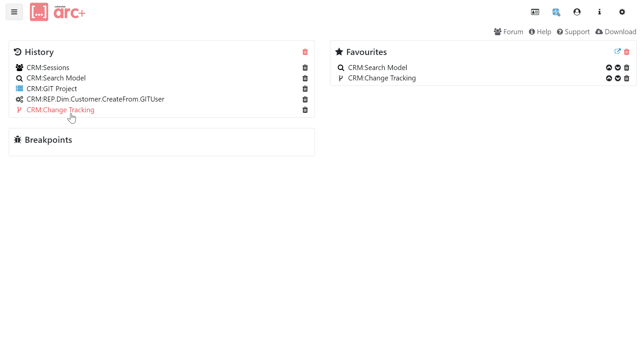The height and width of the screenshot is (362, 644).
Task: Open the Download link
Action: click(616, 32)
